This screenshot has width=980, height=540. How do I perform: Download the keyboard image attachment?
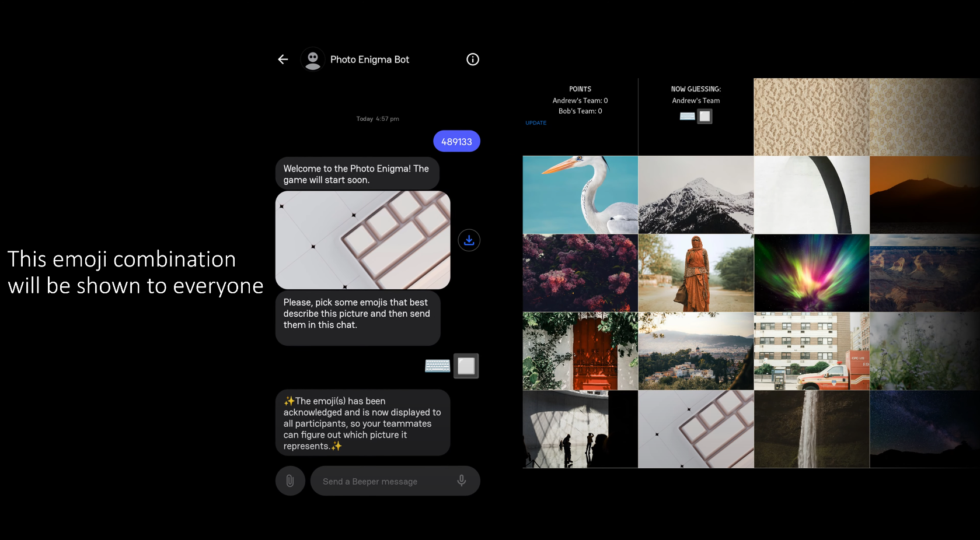[469, 240]
